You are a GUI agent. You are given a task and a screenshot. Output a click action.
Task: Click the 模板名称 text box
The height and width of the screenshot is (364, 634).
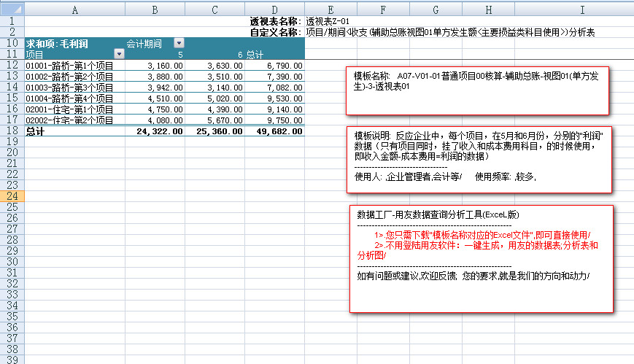click(477, 90)
